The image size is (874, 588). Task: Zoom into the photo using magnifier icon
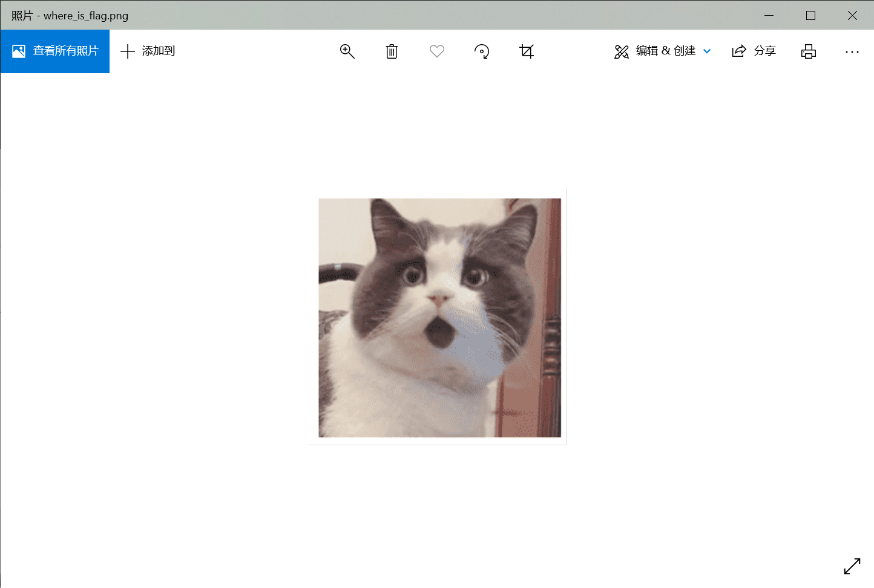pos(347,51)
